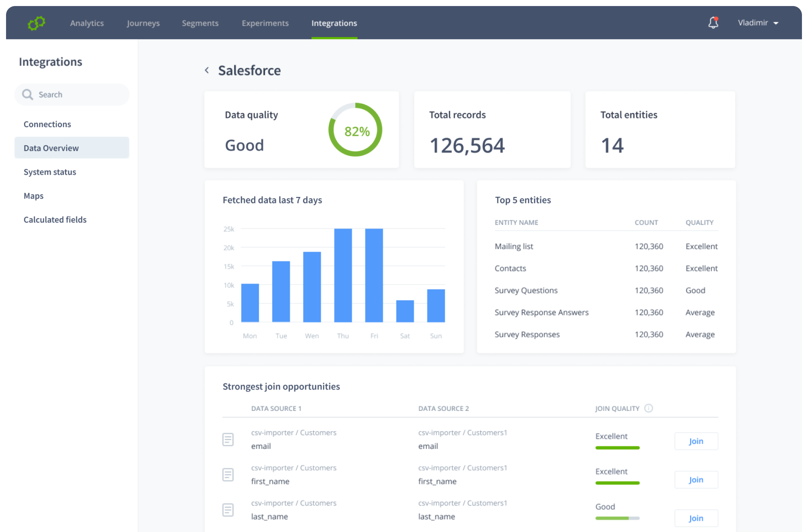The width and height of the screenshot is (808, 532).
Task: Click the QUALITY column header
Action: tap(699, 223)
